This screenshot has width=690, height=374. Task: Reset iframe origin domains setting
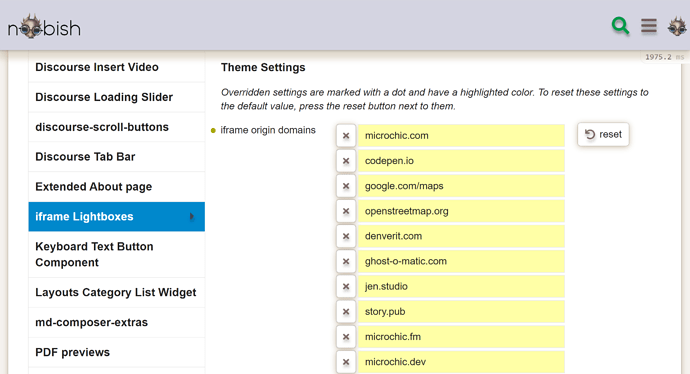click(x=603, y=134)
